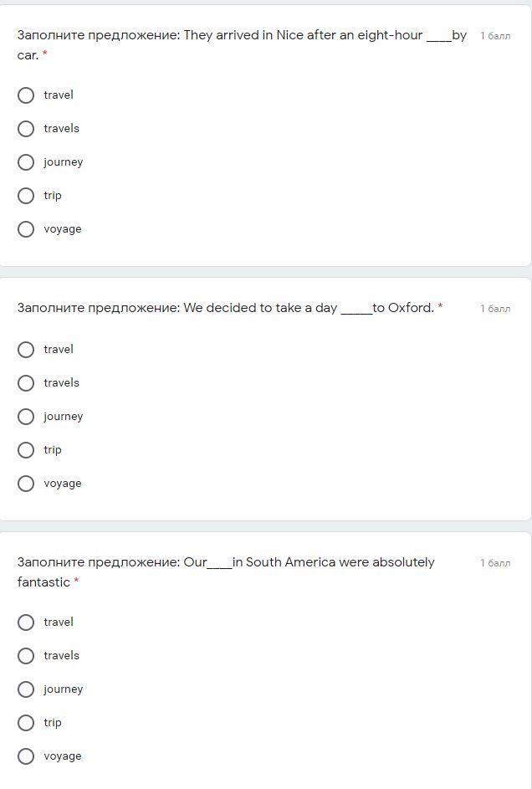The image size is (532, 789).
Task: Select 'travel' for the South America question
Action: (26, 622)
